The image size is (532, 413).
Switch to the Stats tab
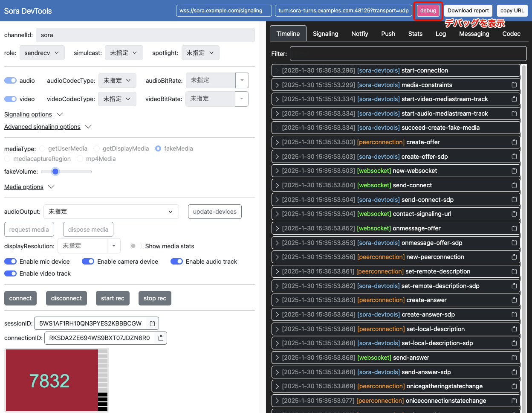point(415,33)
